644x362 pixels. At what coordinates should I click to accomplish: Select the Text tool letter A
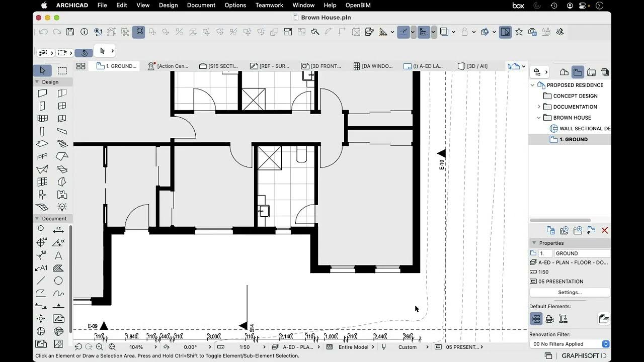point(58,255)
